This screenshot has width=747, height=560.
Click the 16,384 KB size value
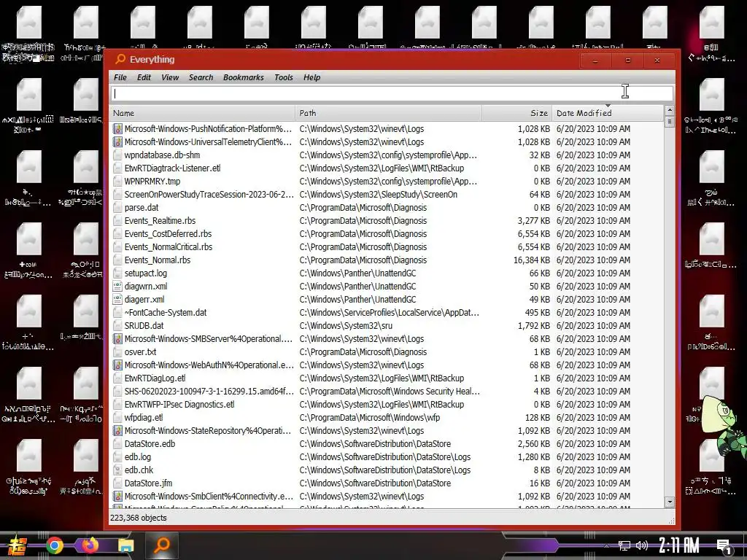[x=532, y=260]
